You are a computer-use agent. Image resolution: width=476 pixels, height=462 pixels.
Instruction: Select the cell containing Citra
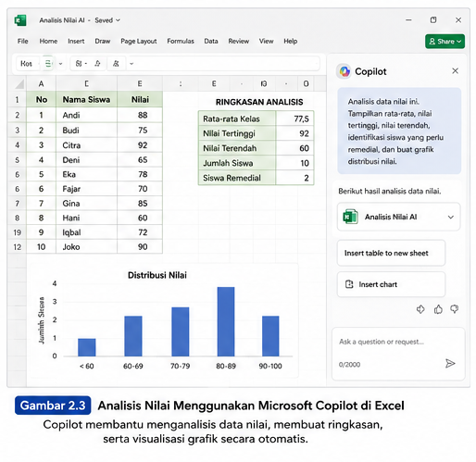click(x=86, y=145)
